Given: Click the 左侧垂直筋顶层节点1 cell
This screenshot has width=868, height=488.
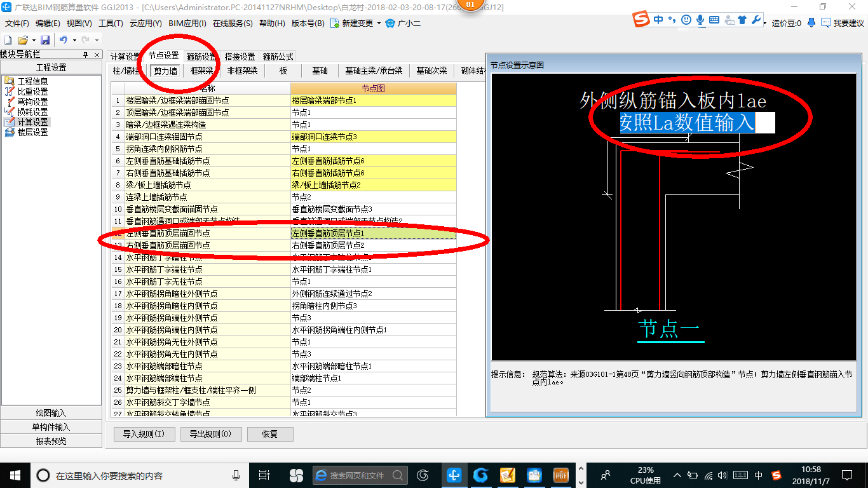Looking at the screenshot, I should pos(373,233).
